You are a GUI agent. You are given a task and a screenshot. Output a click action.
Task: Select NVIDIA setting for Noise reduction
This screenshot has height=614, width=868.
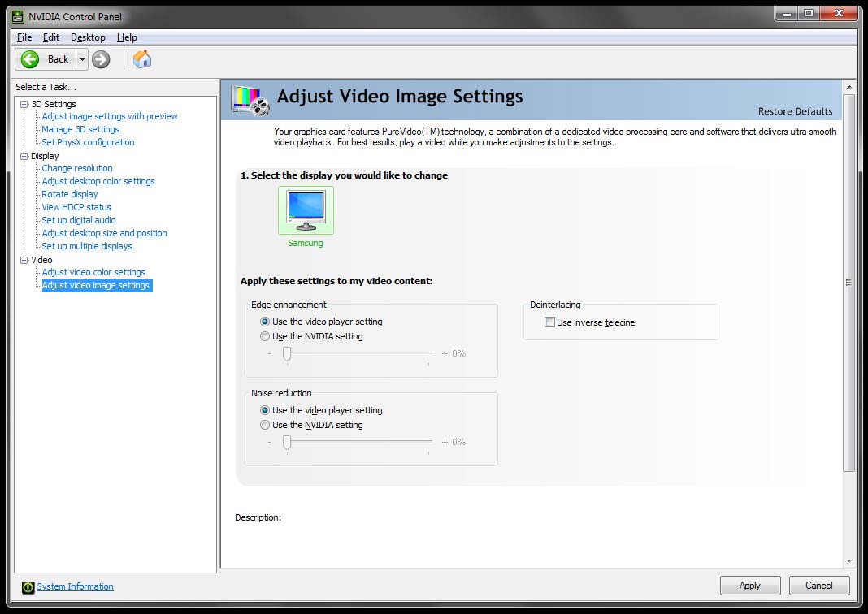[265, 425]
